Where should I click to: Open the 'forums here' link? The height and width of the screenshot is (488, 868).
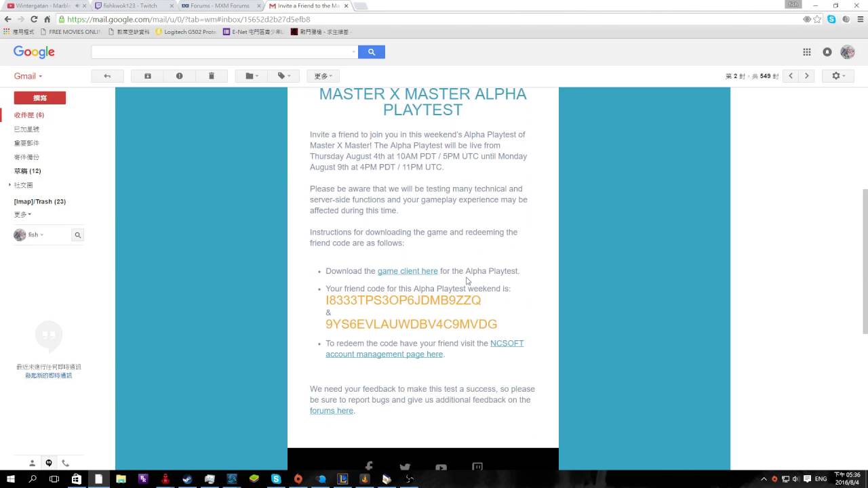(332, 411)
